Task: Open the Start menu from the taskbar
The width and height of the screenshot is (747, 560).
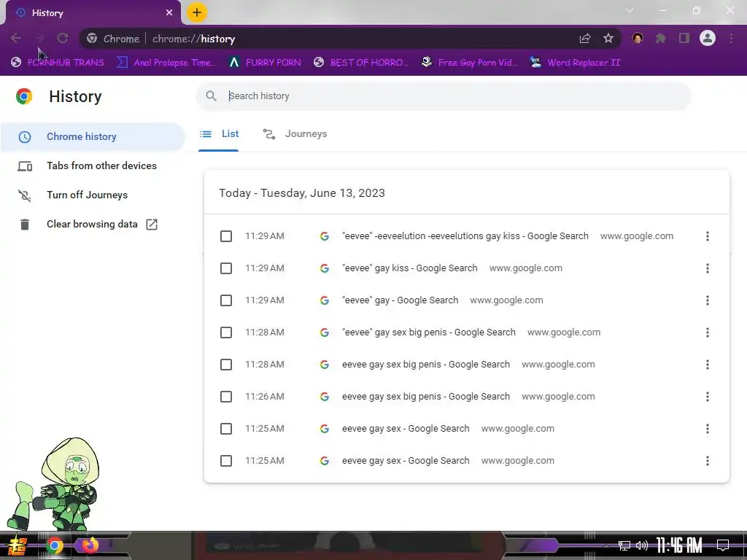Action: pos(17,545)
